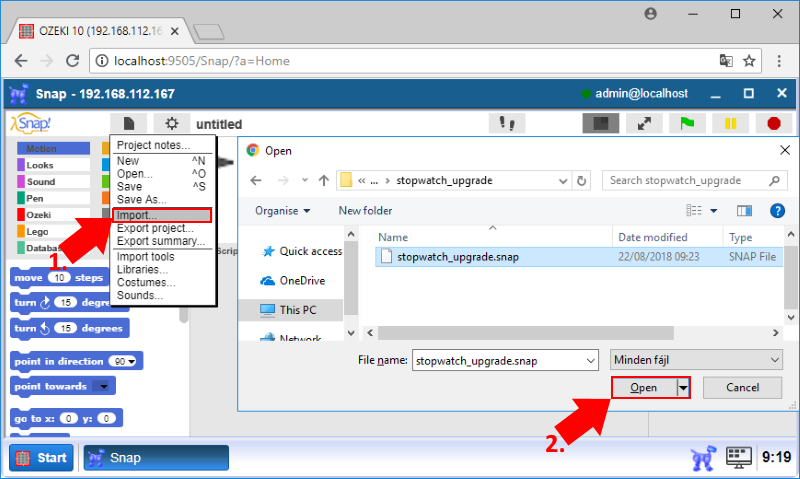This screenshot has width=800, height=479.
Task: Open the Snap settings gear menu
Action: pyautogui.click(x=171, y=123)
